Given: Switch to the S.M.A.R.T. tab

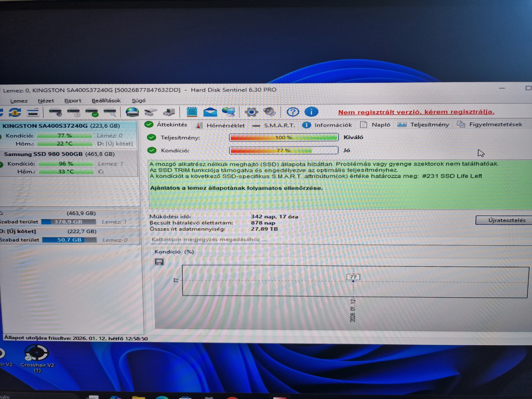Looking at the screenshot, I should (x=273, y=125).
